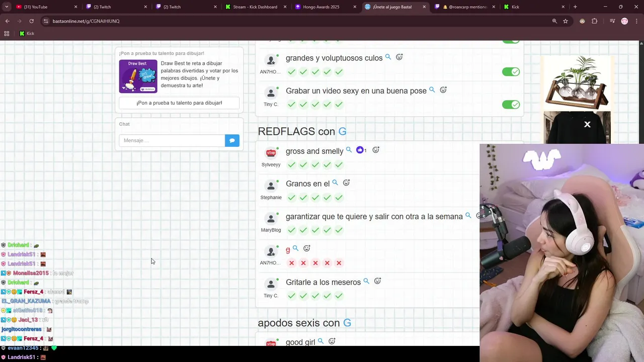Screen dimensions: 644x362
Task: Bookmark this page with the star icon
Action: click(x=566, y=21)
